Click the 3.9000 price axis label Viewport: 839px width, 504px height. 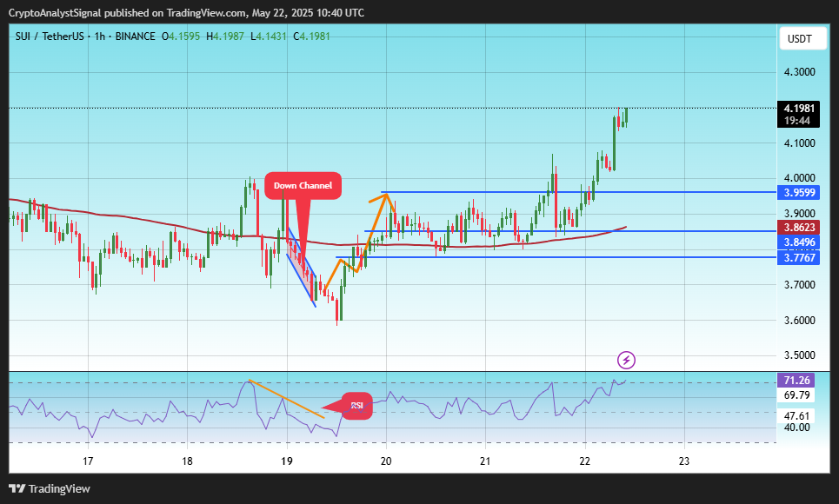(x=799, y=214)
